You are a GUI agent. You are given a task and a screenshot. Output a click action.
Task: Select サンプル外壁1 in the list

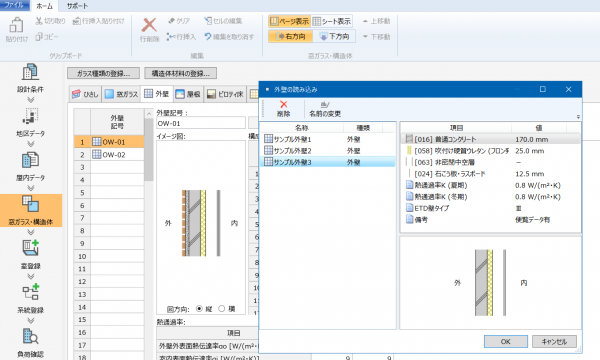click(x=328, y=139)
